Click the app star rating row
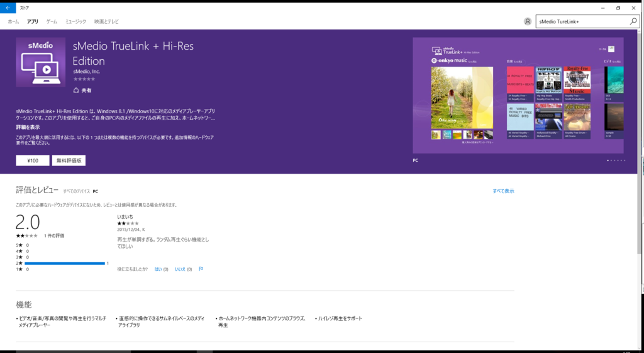 [84, 79]
